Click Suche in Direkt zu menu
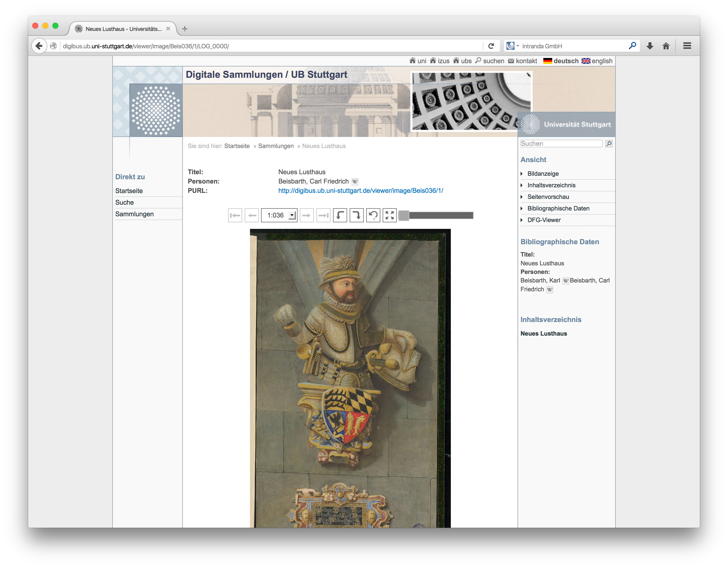Image resolution: width=728 pixels, height=568 pixels. pyautogui.click(x=124, y=203)
